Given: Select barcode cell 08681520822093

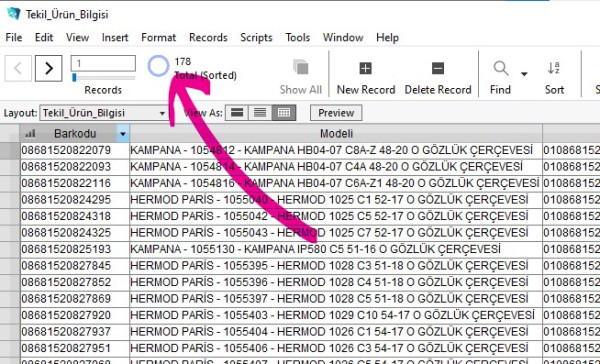Looking at the screenshot, I should click(75, 166).
